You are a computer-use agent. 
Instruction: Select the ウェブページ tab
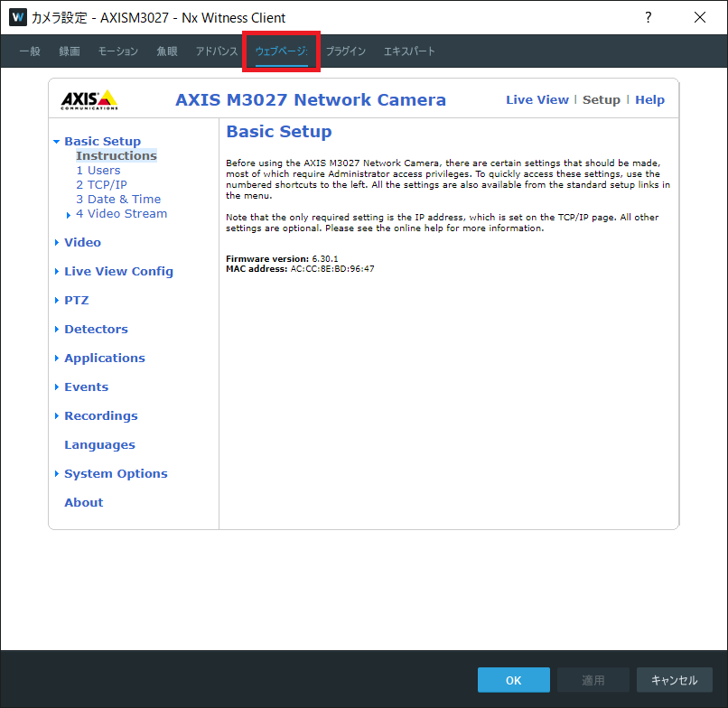point(282,51)
